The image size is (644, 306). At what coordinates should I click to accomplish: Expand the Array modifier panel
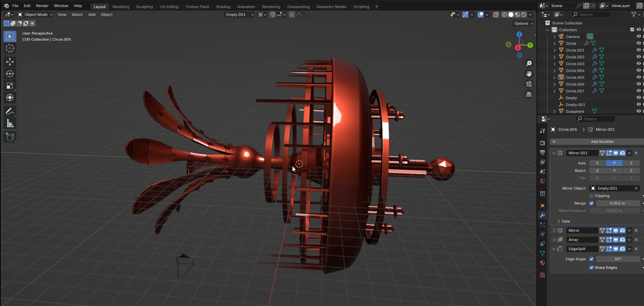[x=554, y=240]
